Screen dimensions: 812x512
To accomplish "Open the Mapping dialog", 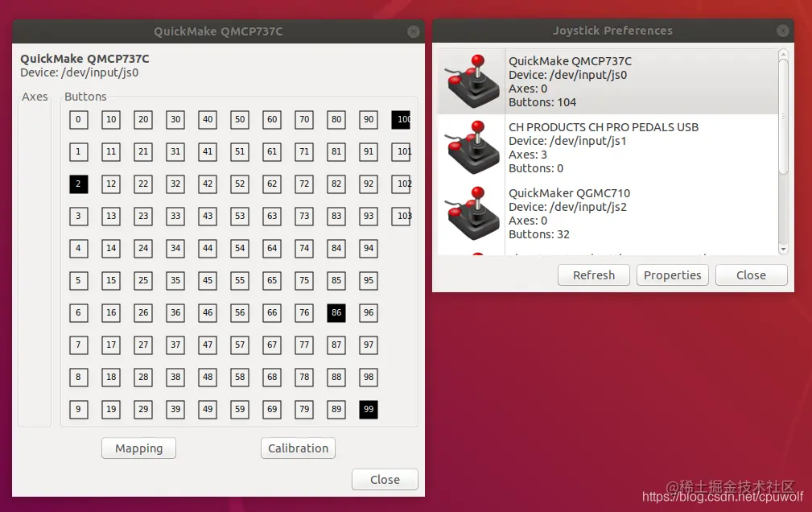I will (138, 448).
